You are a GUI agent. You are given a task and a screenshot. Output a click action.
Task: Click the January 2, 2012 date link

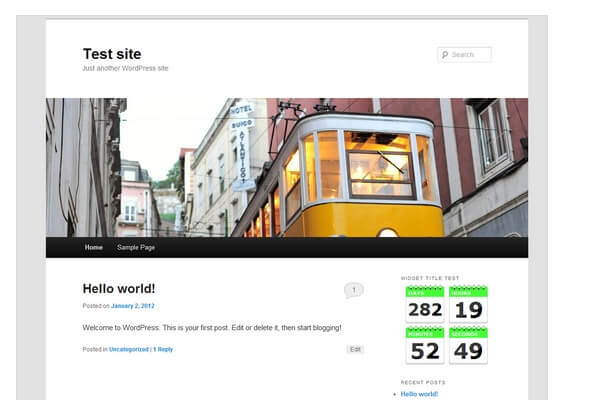[133, 306]
